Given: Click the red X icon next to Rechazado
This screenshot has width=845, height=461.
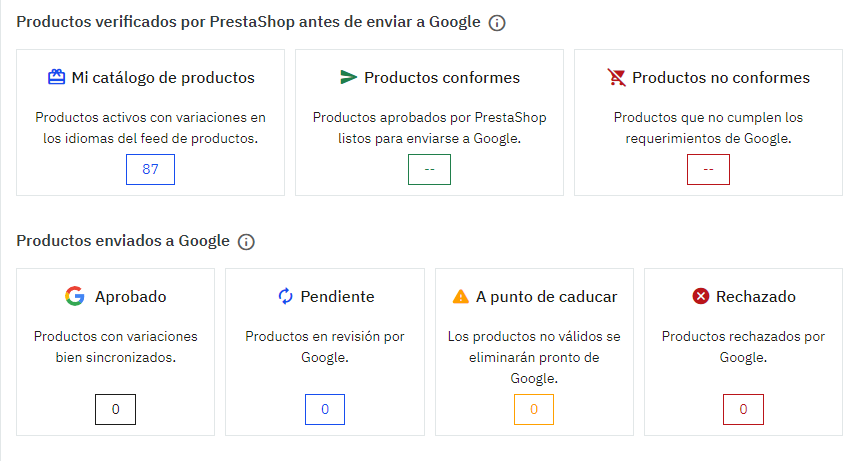Looking at the screenshot, I should pos(700,296).
